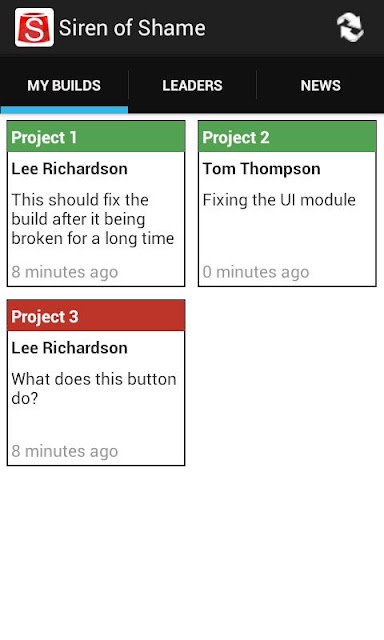Tap Lee Richardson in the Project 3 card
The height and width of the screenshot is (640, 384).
(69, 348)
